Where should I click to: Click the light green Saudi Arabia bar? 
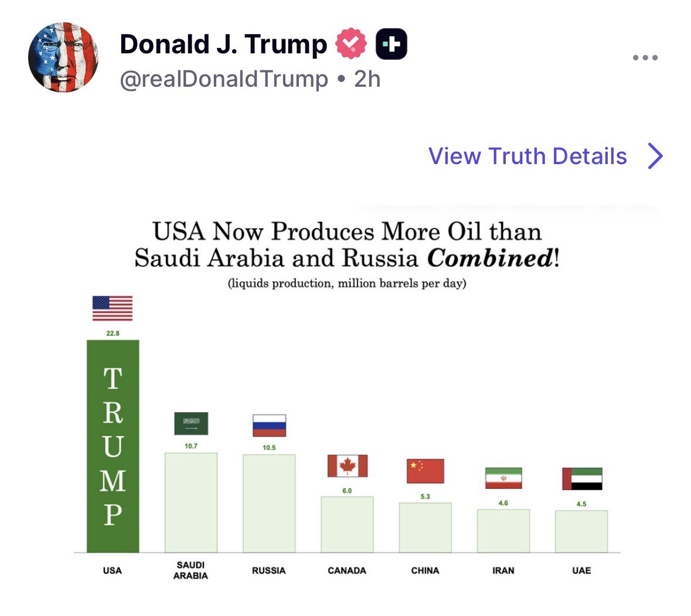191,502
